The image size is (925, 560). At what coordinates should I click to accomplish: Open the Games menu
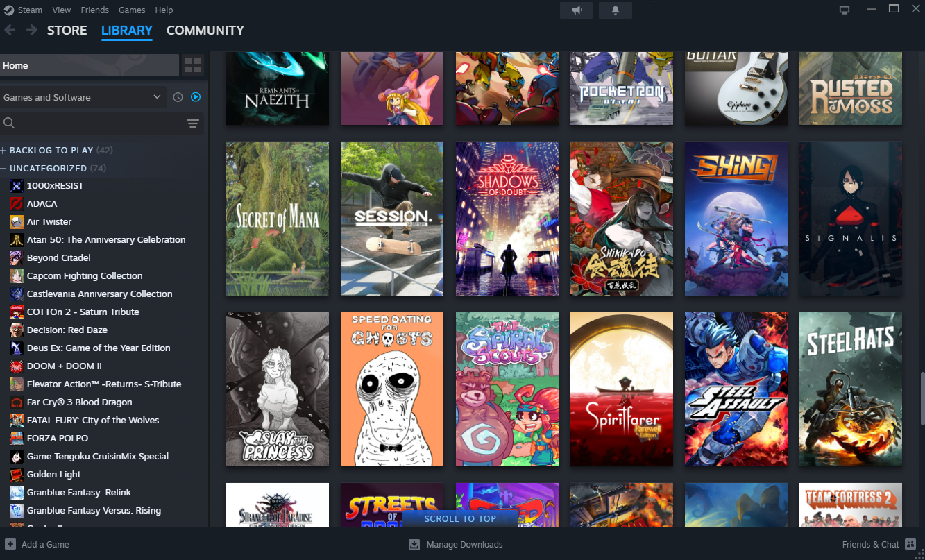132,10
